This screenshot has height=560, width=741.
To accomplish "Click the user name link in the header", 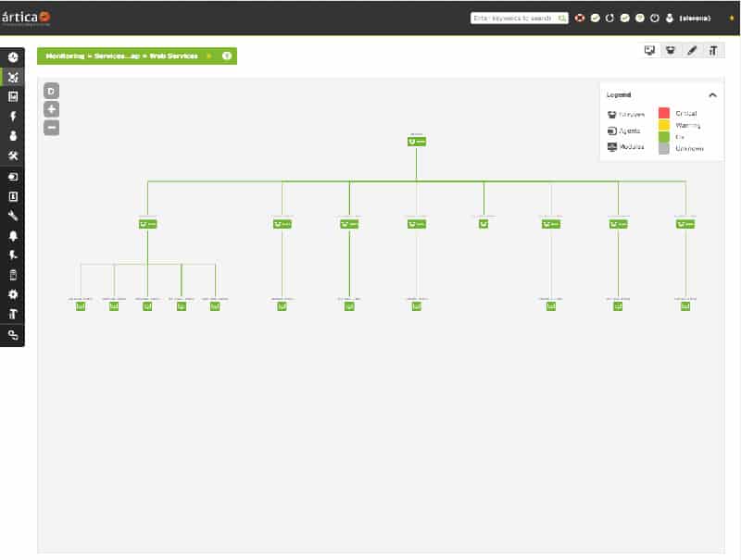I will [695, 18].
